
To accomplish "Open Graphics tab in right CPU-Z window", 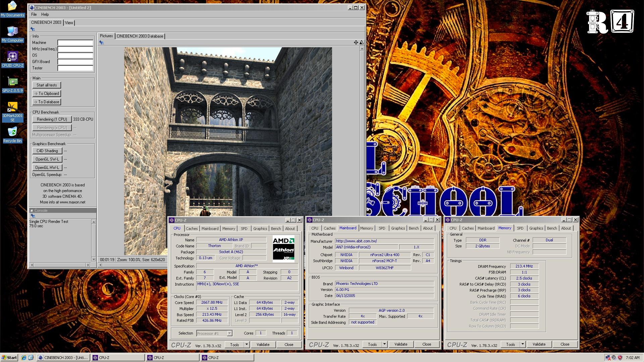I will pos(536,228).
